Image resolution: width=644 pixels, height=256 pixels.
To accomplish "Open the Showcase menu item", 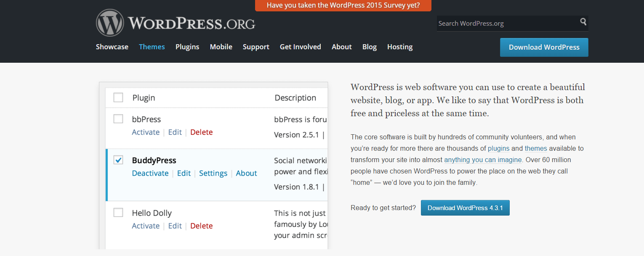I will tap(112, 47).
